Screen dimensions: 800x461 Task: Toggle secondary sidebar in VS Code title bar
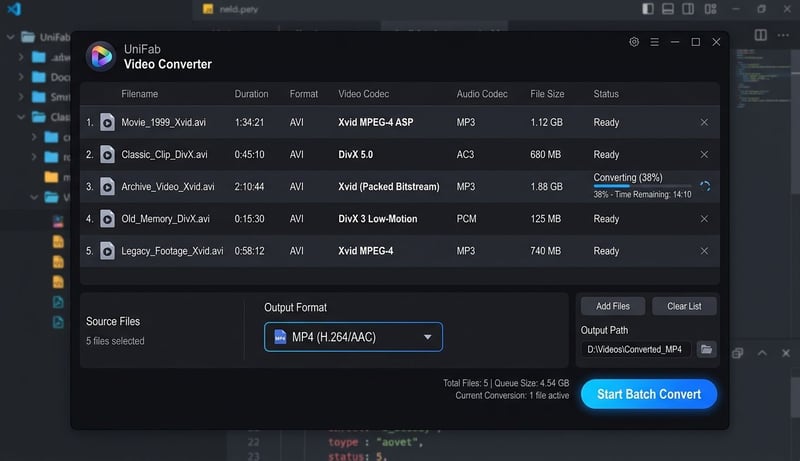click(x=688, y=9)
